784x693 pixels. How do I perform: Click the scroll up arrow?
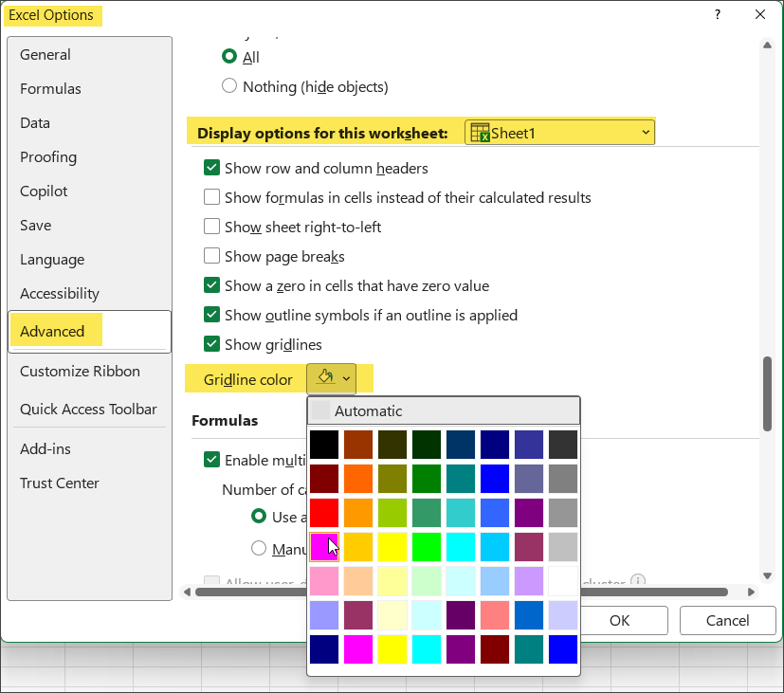pos(768,45)
